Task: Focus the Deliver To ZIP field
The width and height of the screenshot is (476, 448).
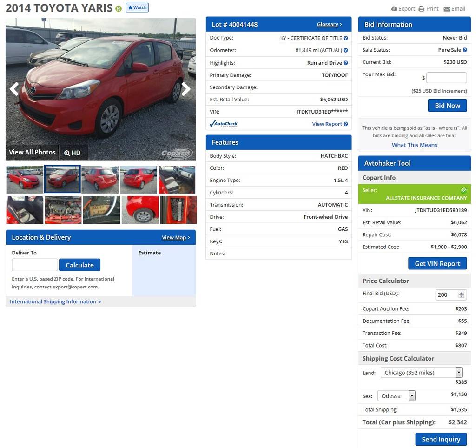Action: pos(35,265)
